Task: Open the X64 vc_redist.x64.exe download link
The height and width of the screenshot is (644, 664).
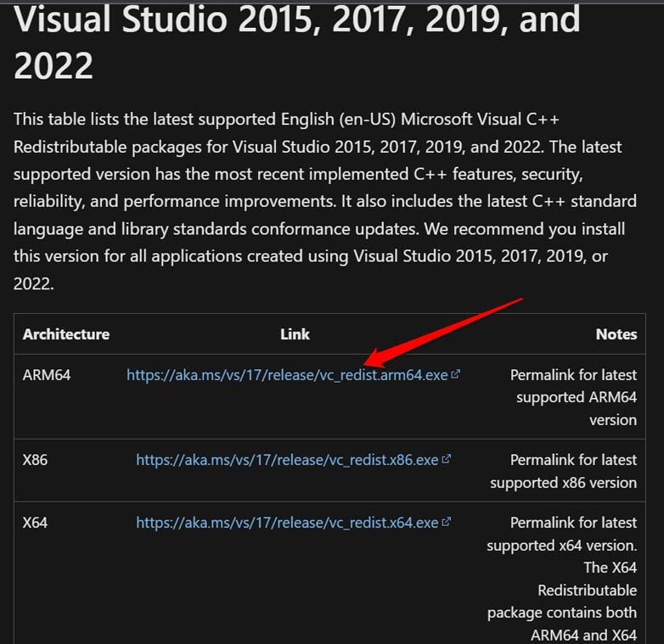Action: pyautogui.click(x=287, y=523)
